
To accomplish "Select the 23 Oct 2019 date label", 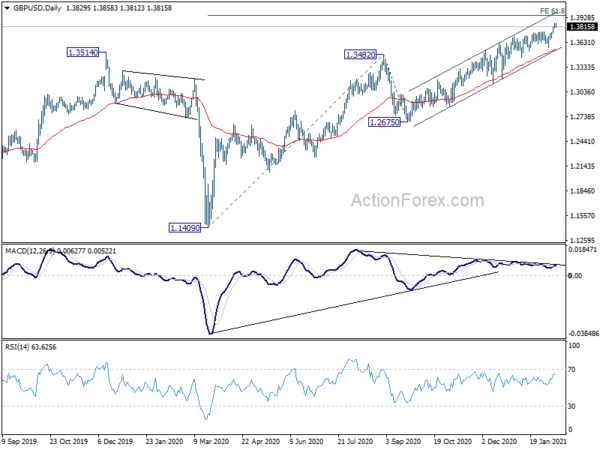I will pos(69,442).
